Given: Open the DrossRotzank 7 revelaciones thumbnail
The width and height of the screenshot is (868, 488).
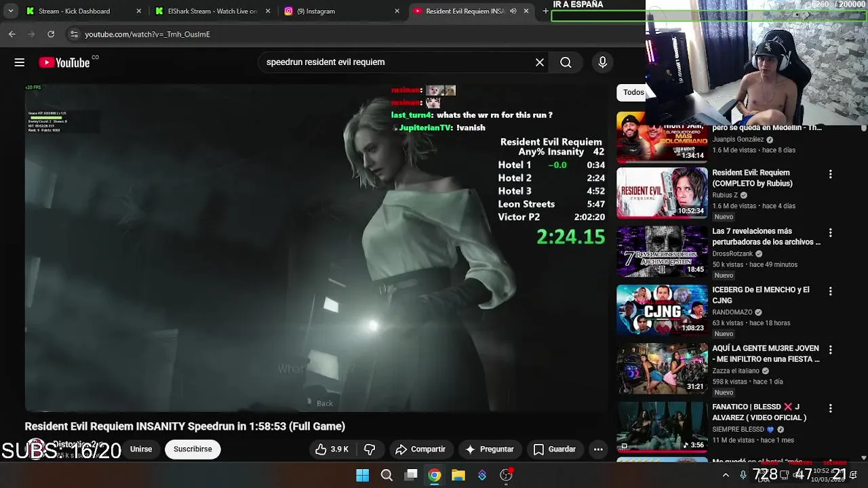Looking at the screenshot, I should tap(662, 251).
